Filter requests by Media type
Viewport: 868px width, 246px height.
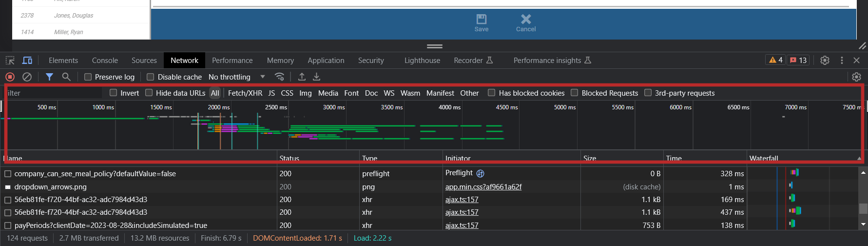point(328,93)
